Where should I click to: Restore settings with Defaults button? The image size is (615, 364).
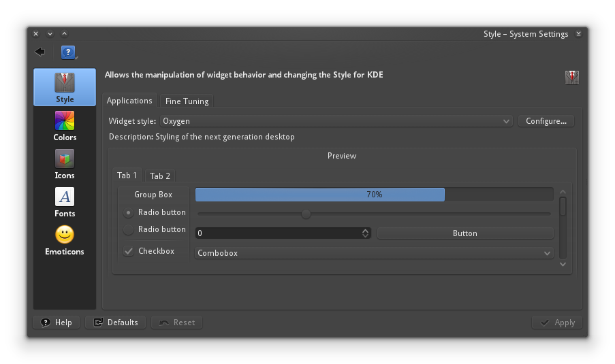(116, 322)
